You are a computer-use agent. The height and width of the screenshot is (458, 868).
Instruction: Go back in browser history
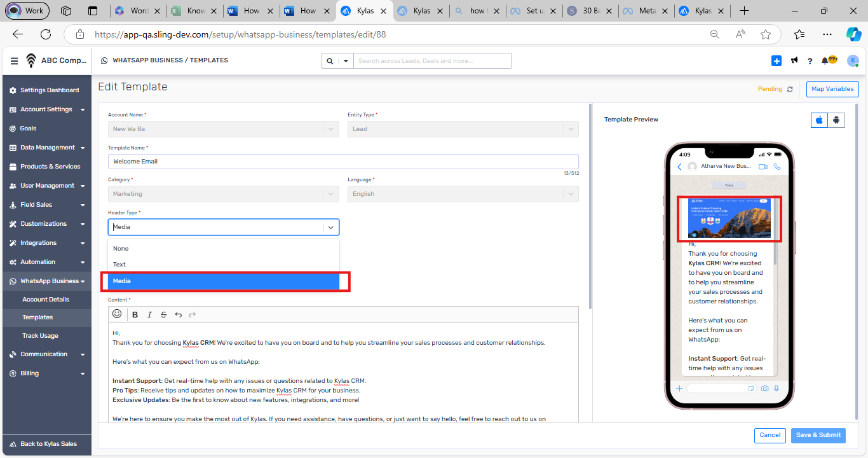tap(18, 34)
